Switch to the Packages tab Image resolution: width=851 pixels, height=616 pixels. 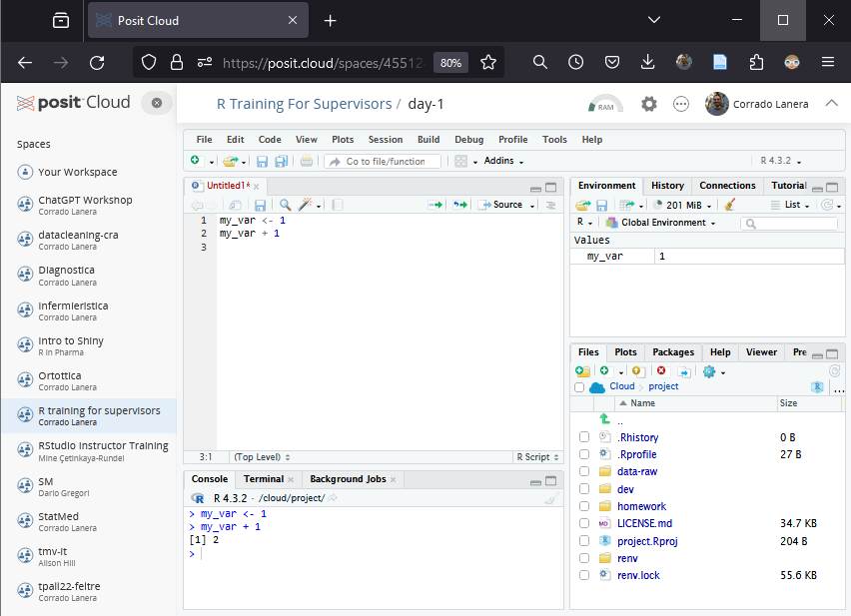672,352
